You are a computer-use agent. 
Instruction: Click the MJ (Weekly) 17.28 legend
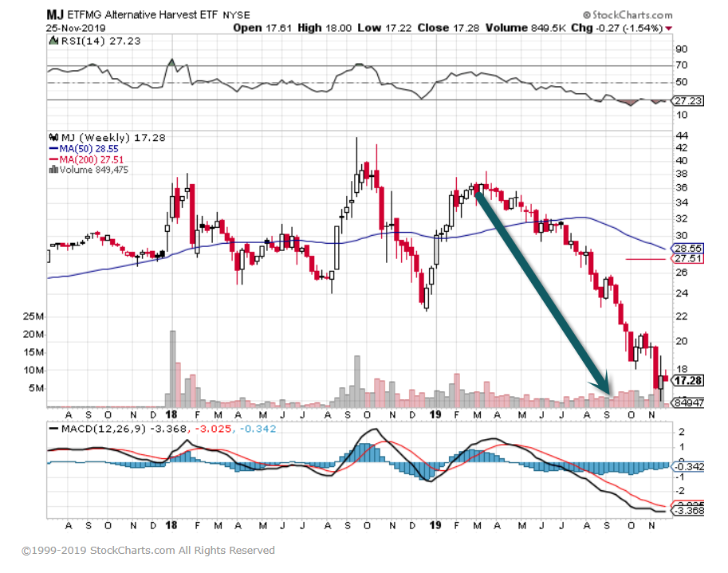coord(113,137)
